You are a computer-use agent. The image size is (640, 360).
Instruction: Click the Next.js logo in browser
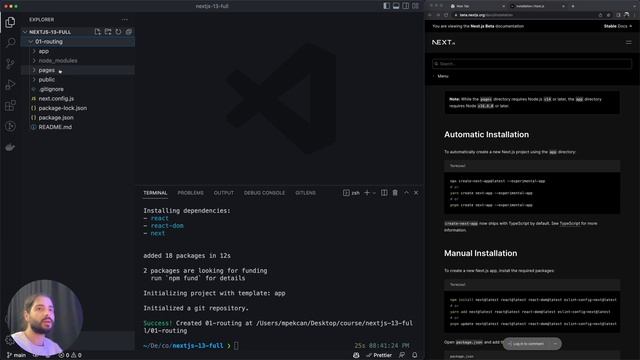pos(443,42)
